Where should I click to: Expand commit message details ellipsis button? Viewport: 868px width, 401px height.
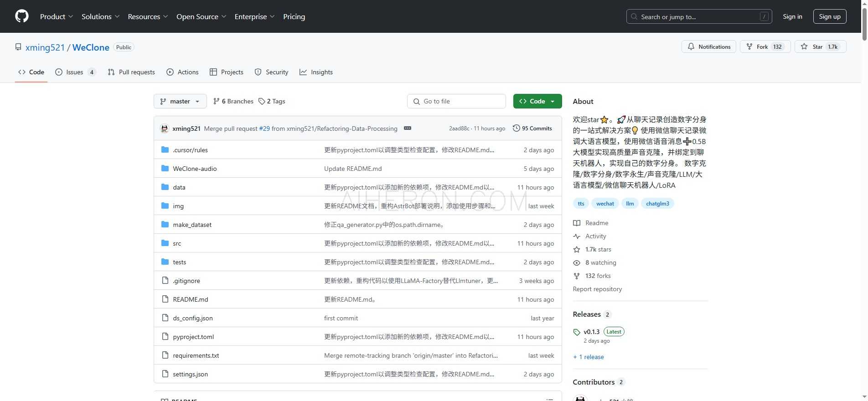click(408, 129)
